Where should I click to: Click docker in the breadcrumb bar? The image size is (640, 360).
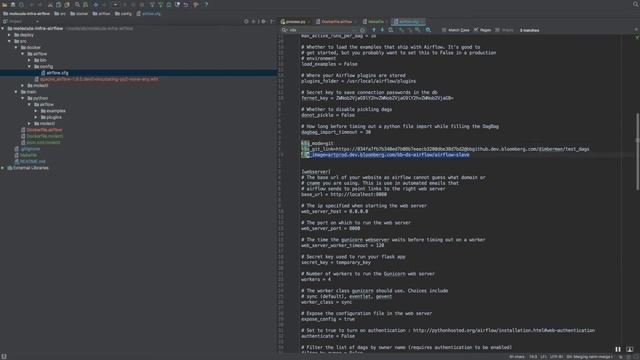[79, 13]
